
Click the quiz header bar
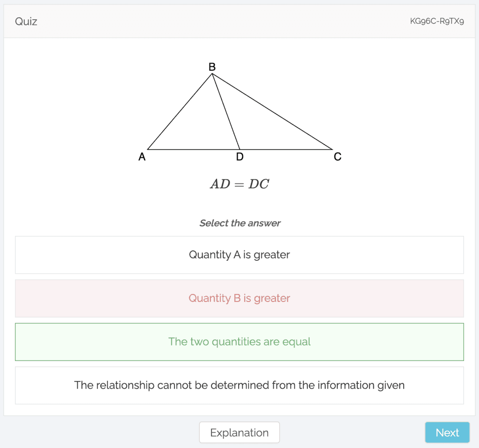click(239, 21)
